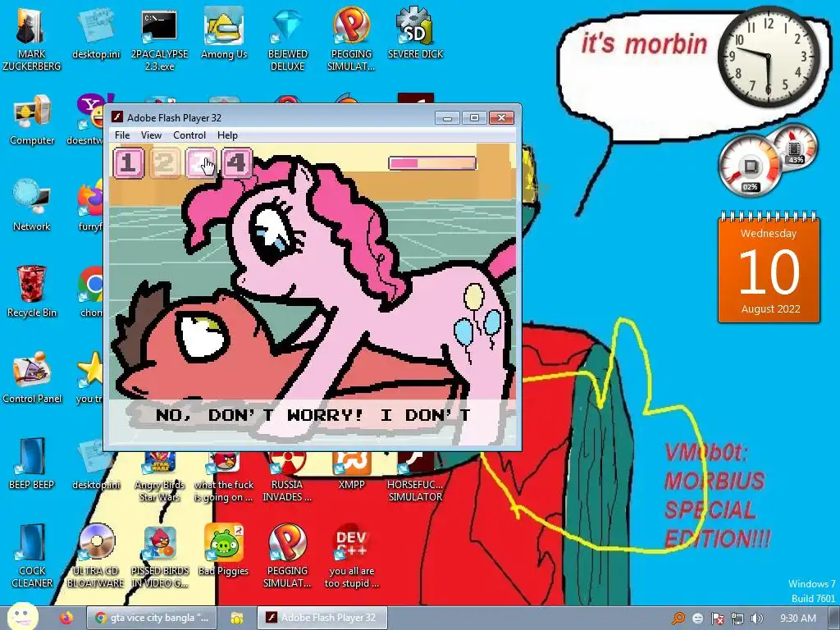Click the magnifier icon in the system tray
This screenshot has width=840, height=630.
pyautogui.click(x=678, y=619)
